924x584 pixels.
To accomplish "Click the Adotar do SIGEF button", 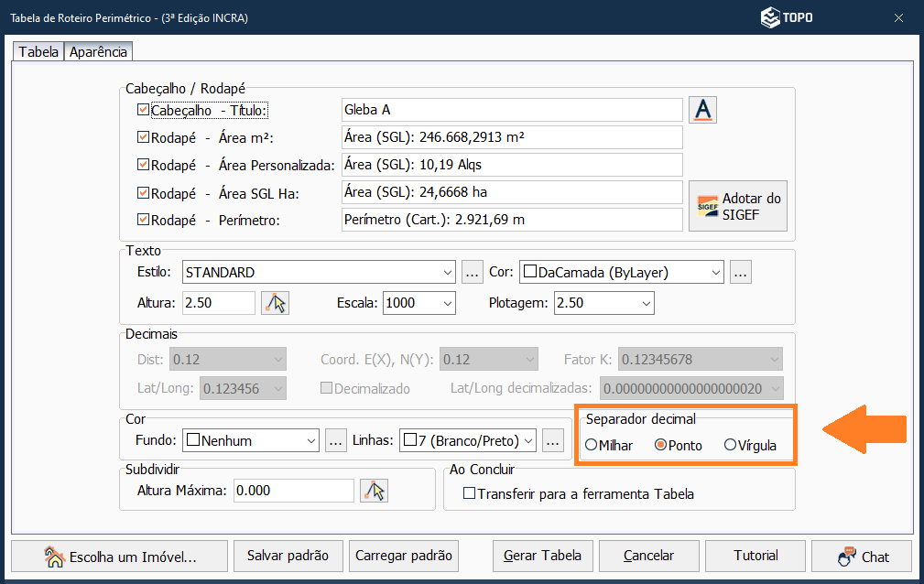I will point(737,206).
